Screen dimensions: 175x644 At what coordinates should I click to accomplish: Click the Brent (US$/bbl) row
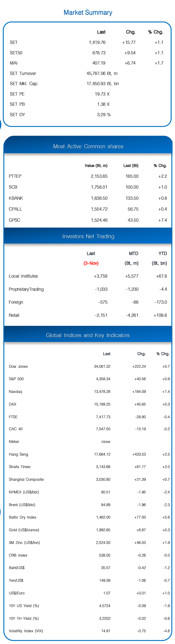(x=89, y=505)
